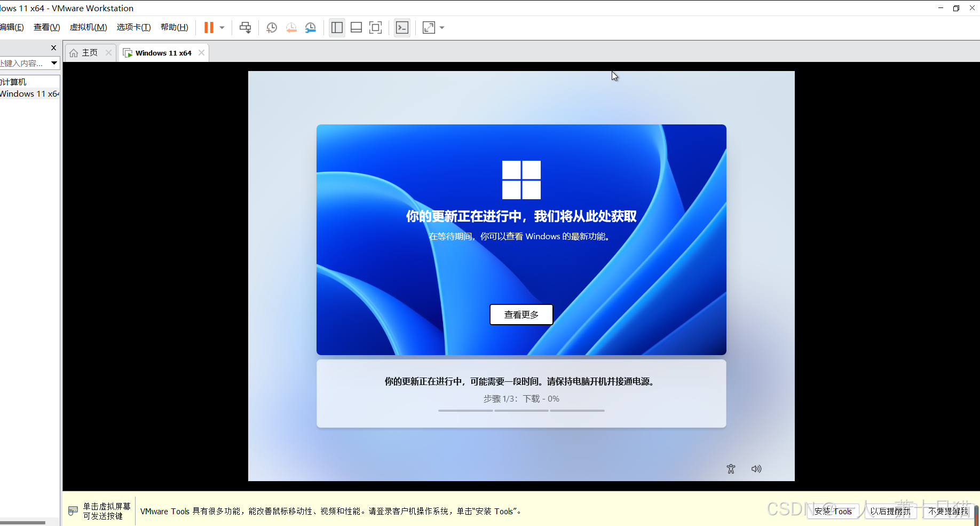Select Windows 11 x64 in the library tree

click(x=29, y=93)
